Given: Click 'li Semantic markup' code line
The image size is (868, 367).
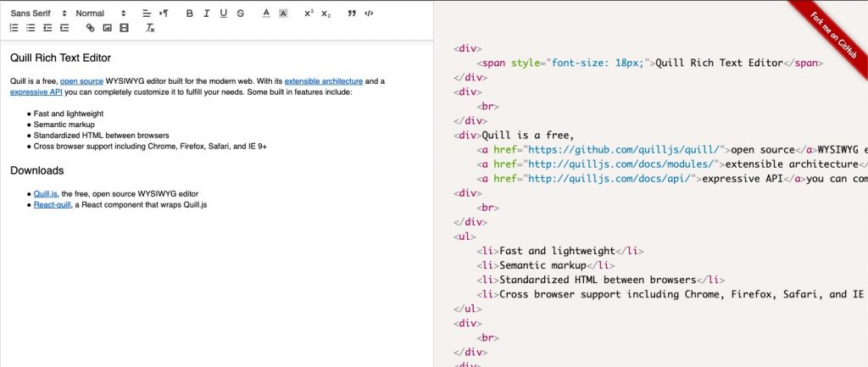Looking at the screenshot, I should (545, 265).
